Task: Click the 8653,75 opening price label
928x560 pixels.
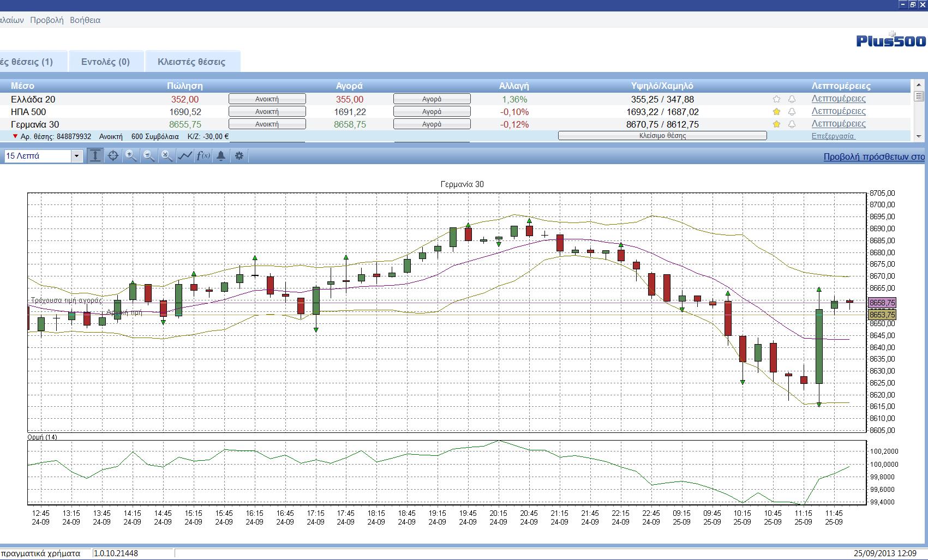Action: pos(882,315)
